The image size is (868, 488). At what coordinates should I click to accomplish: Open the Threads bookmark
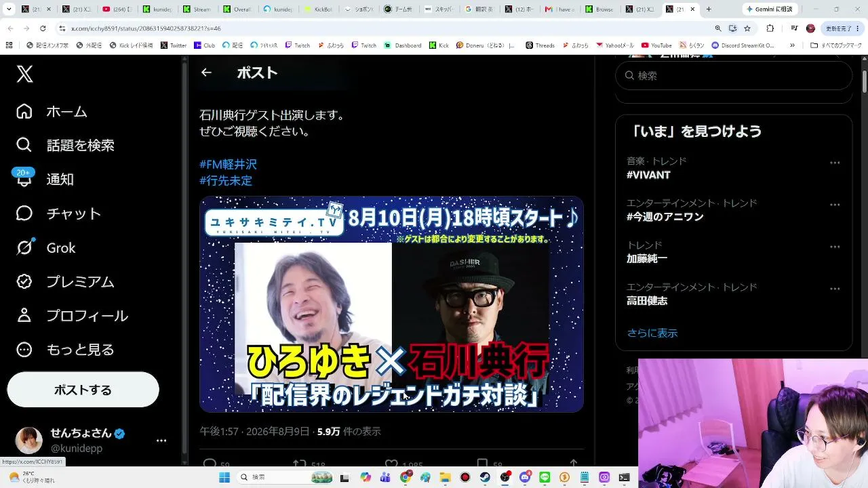[540, 45]
